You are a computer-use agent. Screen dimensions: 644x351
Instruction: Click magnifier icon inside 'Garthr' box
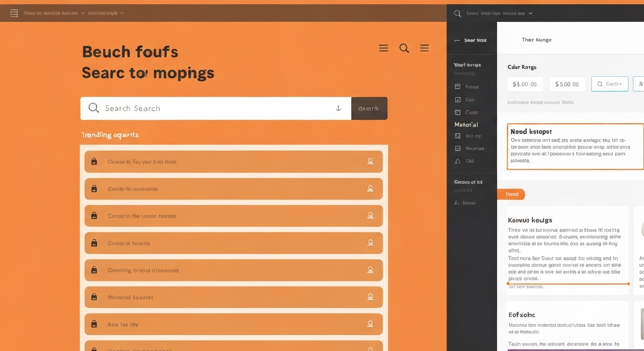coord(600,84)
